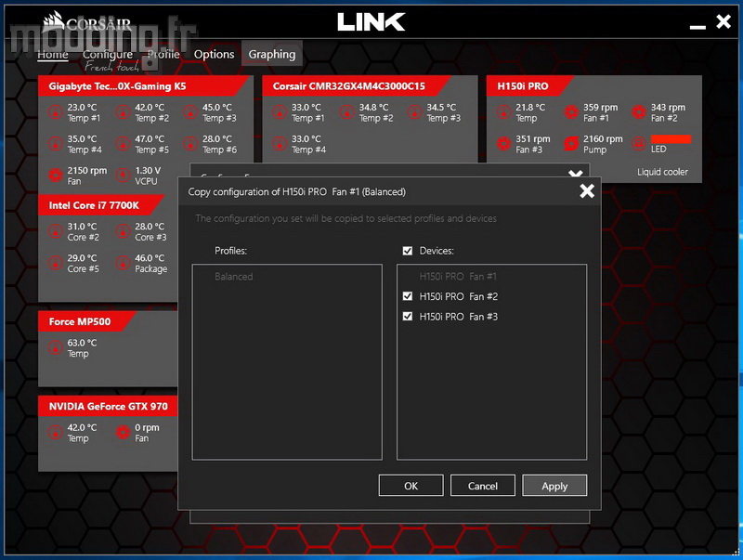
Task: Click the H150i PRO Fan #3 351 rpm icon
Action: 503,144
